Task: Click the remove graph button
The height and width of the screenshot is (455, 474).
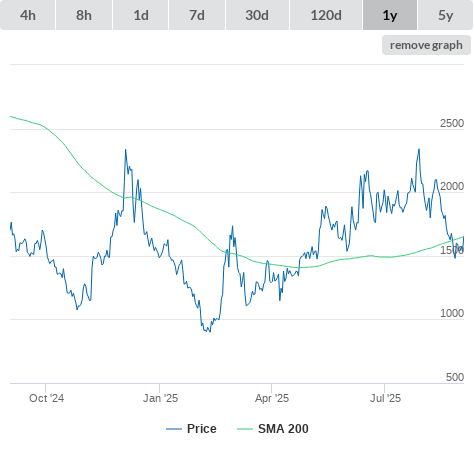Action: point(426,45)
